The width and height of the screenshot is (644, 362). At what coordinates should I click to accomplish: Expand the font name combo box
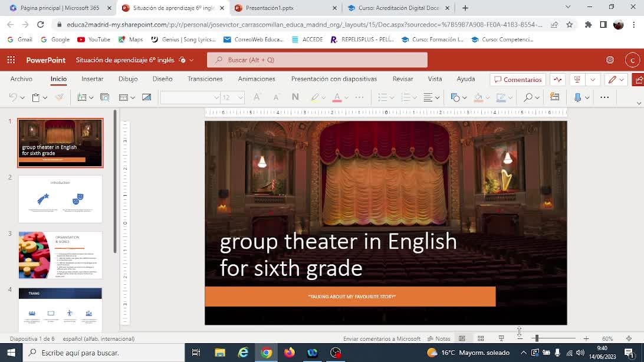[216, 97]
